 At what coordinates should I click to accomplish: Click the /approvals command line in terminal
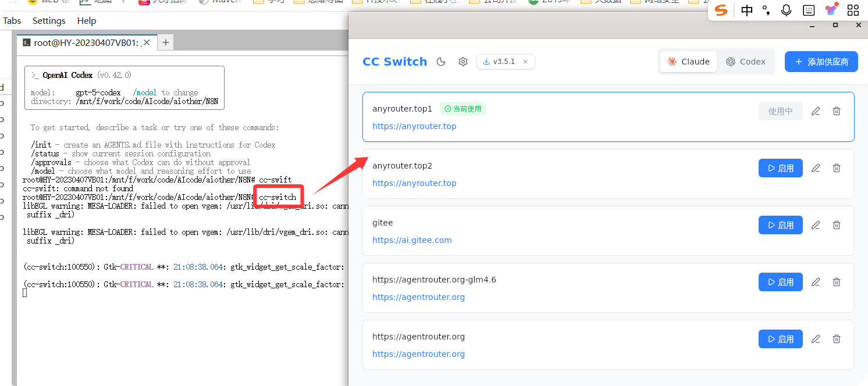coord(140,162)
